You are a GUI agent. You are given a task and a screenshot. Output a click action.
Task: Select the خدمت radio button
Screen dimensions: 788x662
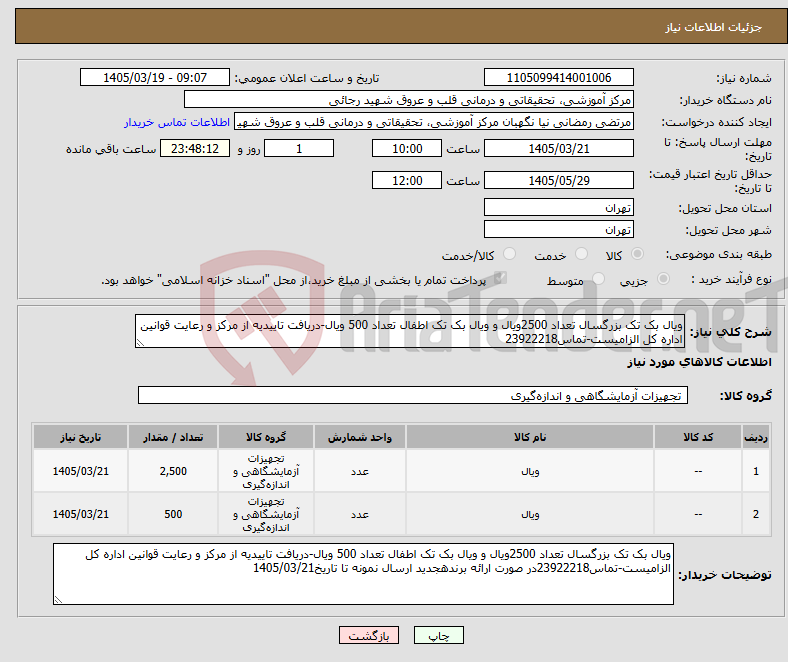tap(581, 254)
